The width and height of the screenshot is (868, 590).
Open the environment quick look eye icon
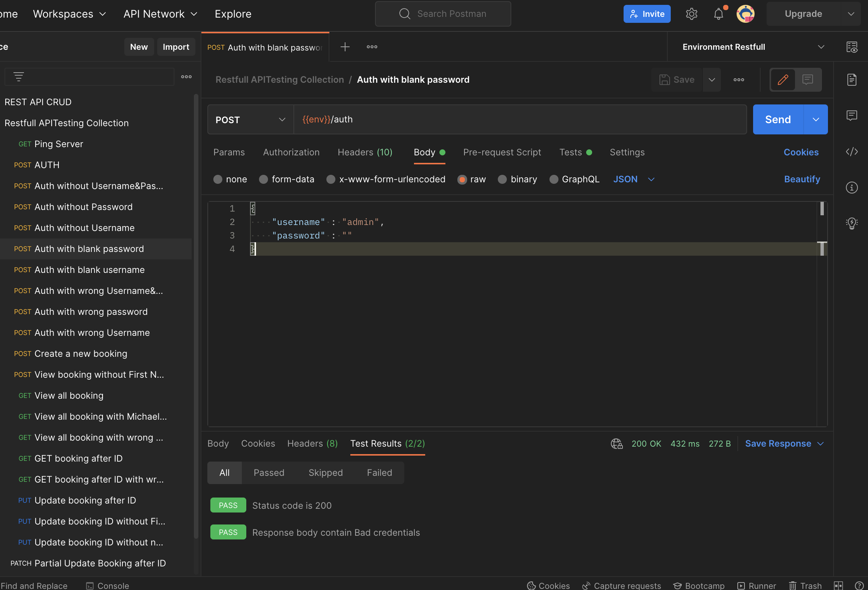click(852, 47)
